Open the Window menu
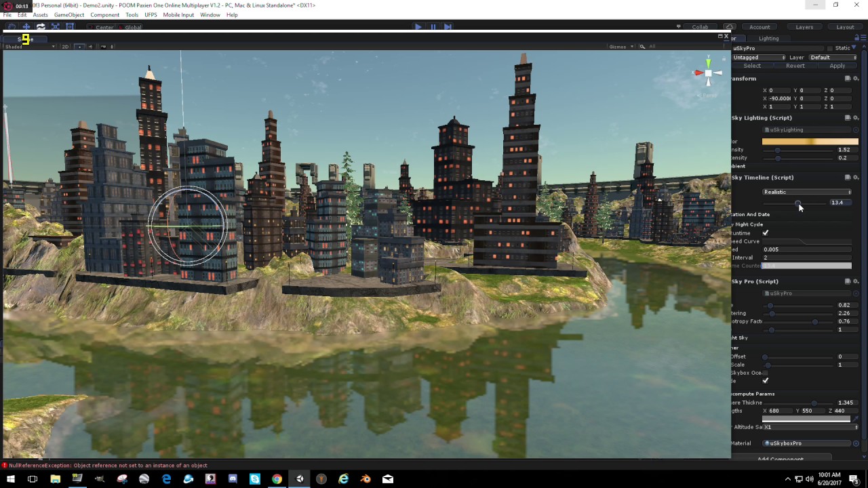 [210, 15]
